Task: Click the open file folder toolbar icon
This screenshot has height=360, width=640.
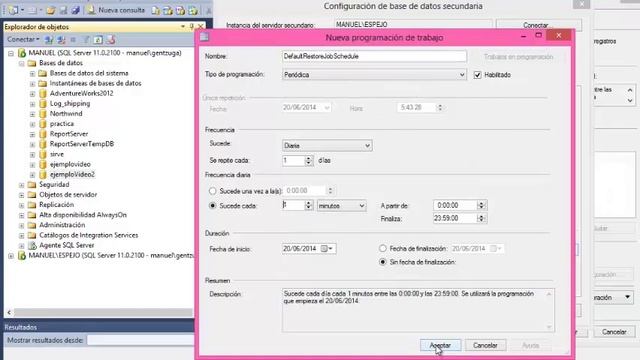Action: point(51,10)
